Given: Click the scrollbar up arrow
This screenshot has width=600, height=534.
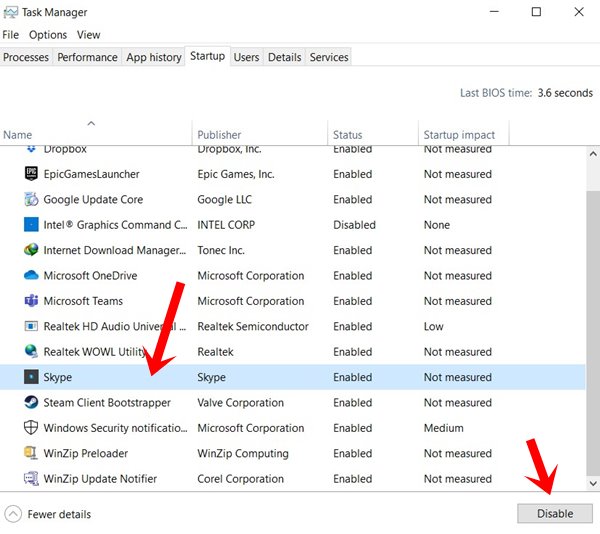Looking at the screenshot, I should (x=593, y=154).
